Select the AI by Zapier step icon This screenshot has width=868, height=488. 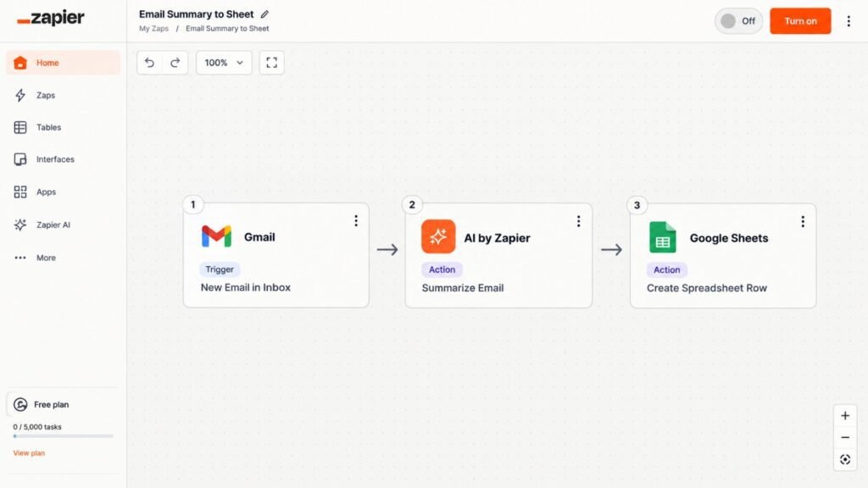click(438, 237)
